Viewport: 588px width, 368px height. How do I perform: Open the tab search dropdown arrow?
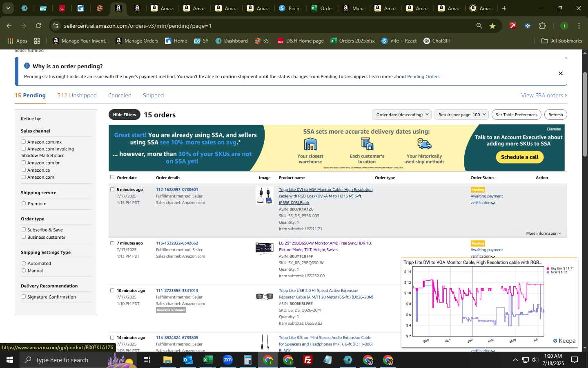coord(8,8)
